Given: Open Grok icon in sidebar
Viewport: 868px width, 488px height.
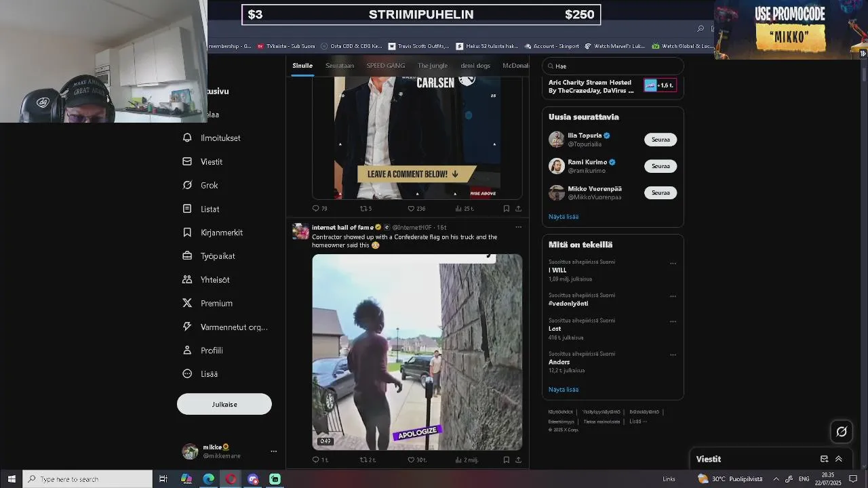Looking at the screenshot, I should click(x=187, y=185).
